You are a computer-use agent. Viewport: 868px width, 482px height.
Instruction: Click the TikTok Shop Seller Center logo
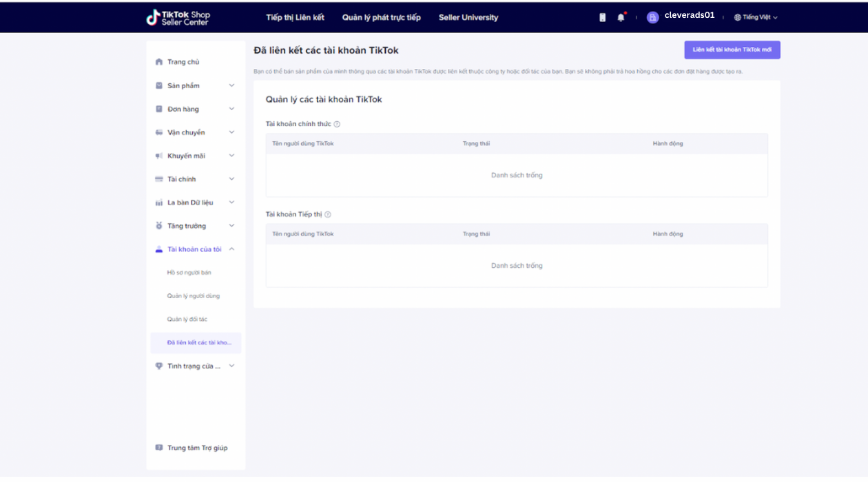point(178,17)
